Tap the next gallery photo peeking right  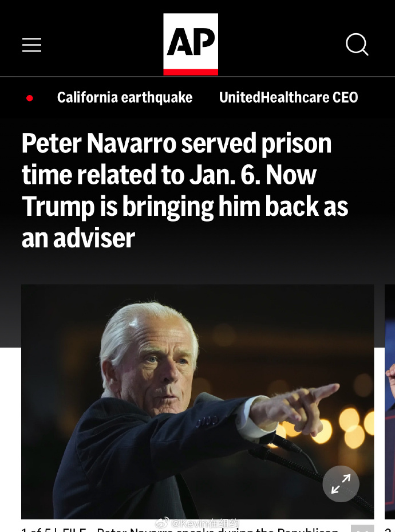390,401
